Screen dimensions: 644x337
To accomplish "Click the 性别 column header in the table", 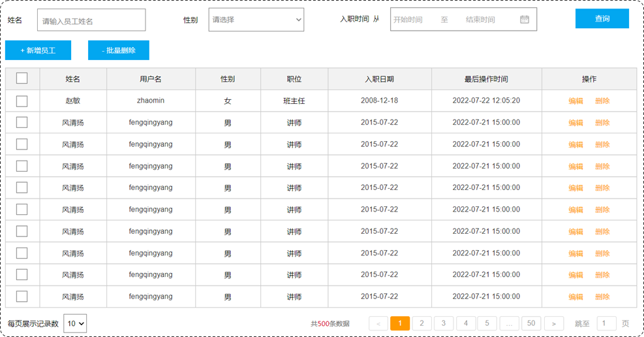I will tap(228, 79).
